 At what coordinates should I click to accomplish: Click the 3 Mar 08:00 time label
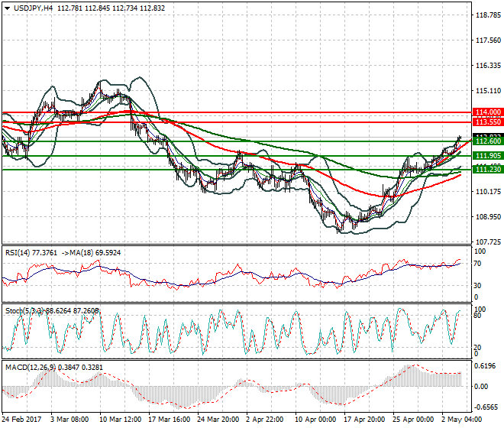tap(69, 420)
